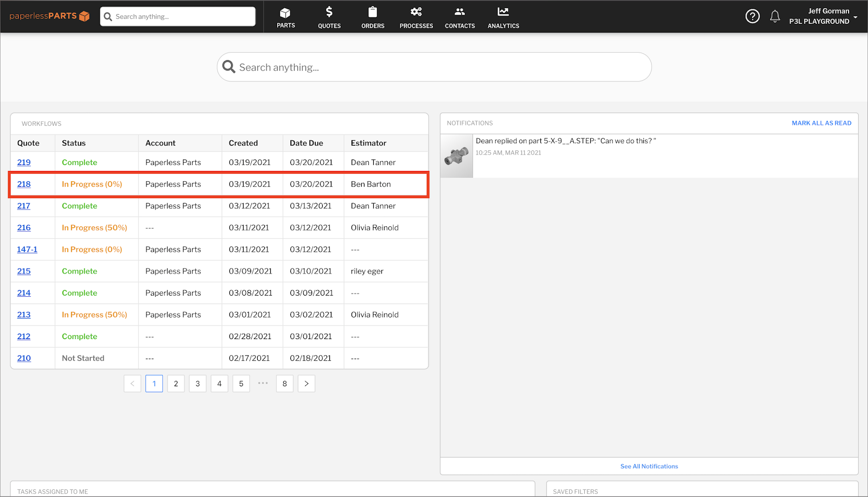Screen dimensions: 868x497
Task: Jump to workflows page 8
Action: point(285,384)
